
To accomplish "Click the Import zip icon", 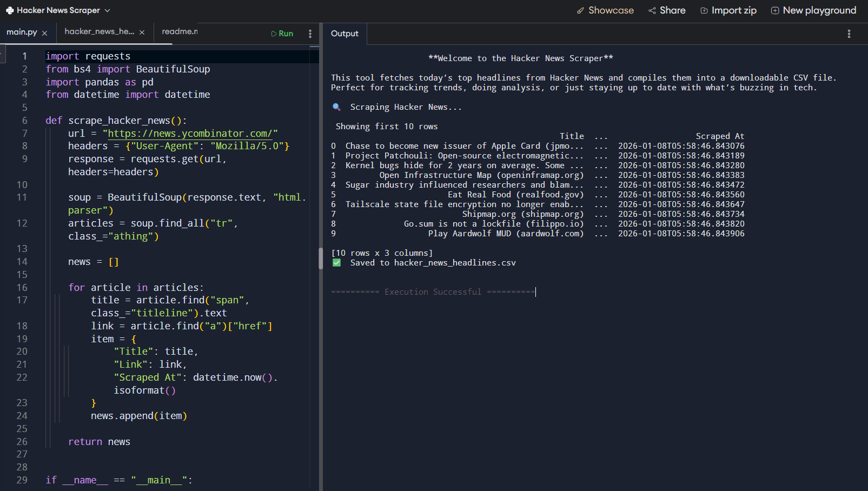I will pyautogui.click(x=704, y=10).
